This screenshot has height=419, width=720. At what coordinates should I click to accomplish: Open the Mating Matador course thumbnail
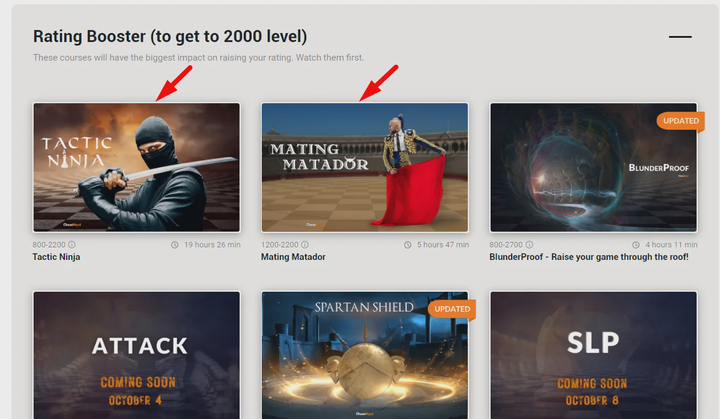tap(365, 167)
